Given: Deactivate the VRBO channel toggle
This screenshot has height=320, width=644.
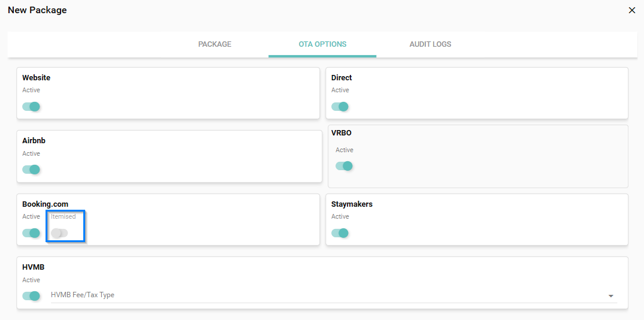Looking at the screenshot, I should click(344, 166).
